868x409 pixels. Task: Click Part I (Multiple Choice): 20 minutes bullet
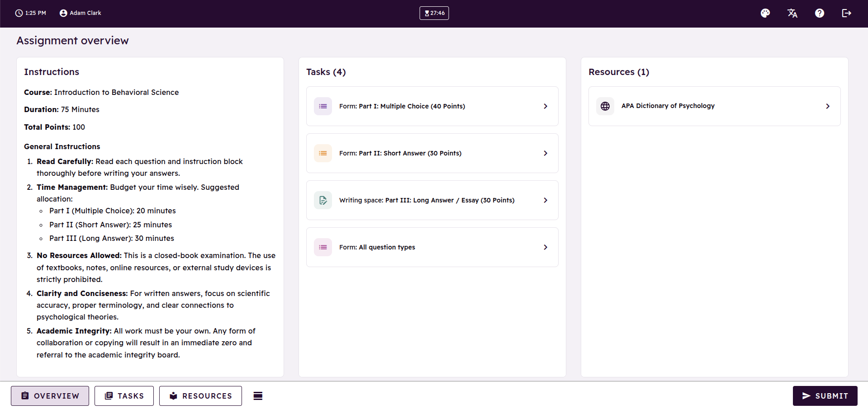pyautogui.click(x=113, y=211)
